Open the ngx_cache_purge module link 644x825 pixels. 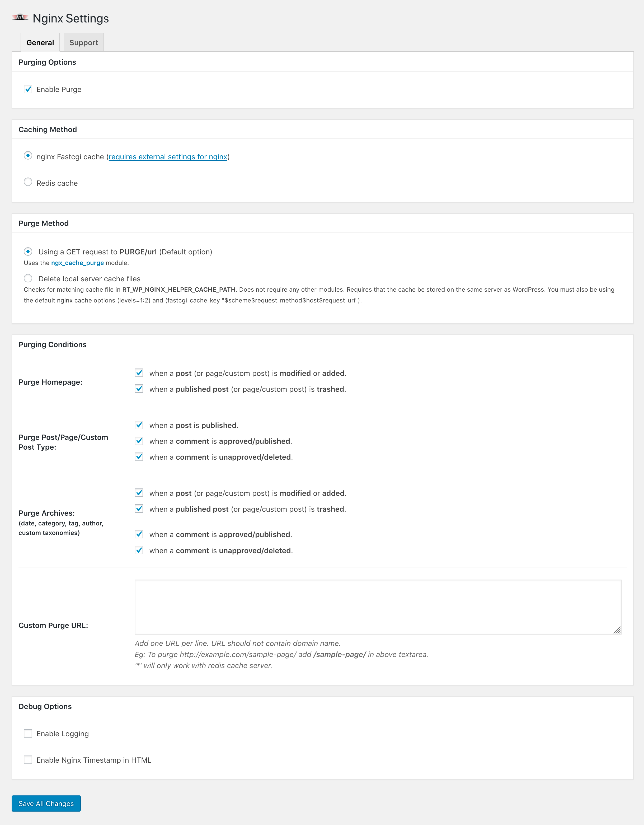pyautogui.click(x=77, y=263)
